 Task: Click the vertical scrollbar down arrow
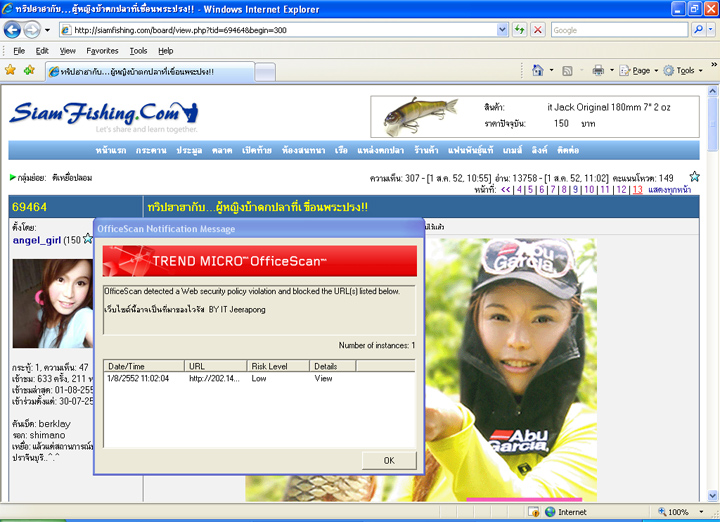click(713, 496)
